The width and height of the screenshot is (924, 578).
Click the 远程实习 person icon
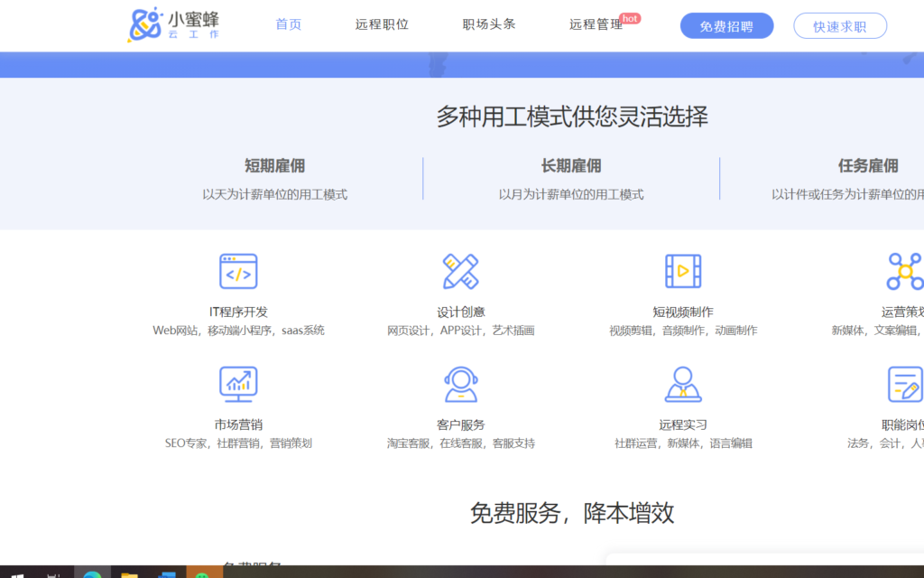pyautogui.click(x=683, y=384)
